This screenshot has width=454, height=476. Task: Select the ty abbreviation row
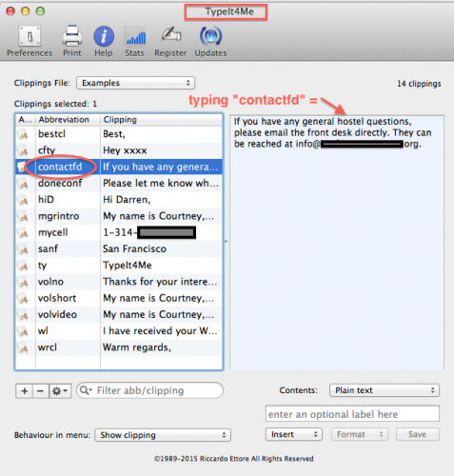pos(119,266)
